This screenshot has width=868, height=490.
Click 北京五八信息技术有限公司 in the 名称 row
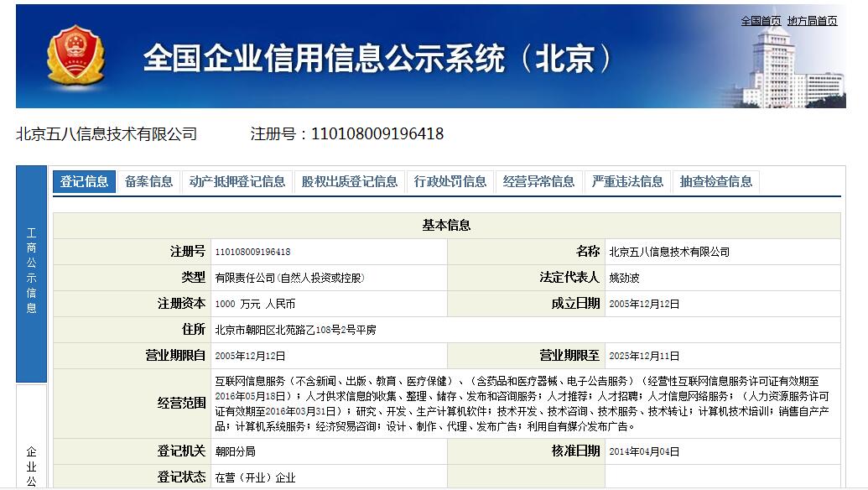tap(669, 252)
